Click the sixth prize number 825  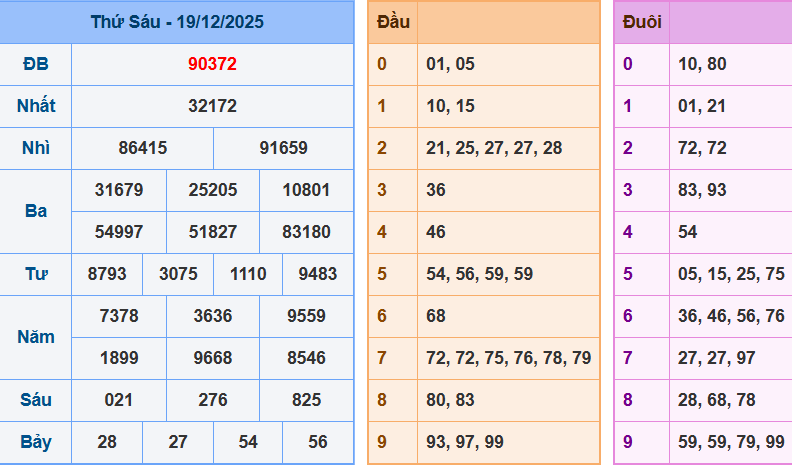tap(306, 400)
